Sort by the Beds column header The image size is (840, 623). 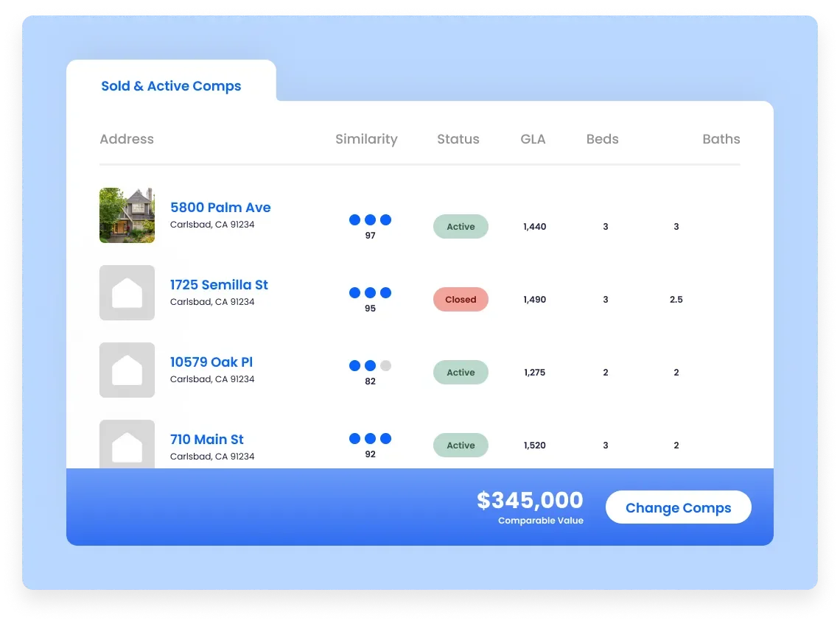[602, 139]
